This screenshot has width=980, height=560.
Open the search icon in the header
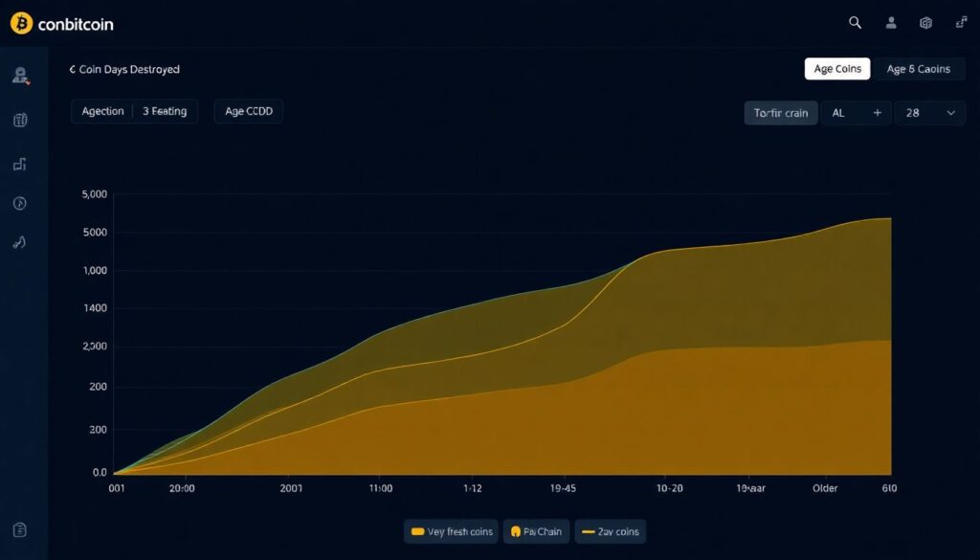pos(855,22)
